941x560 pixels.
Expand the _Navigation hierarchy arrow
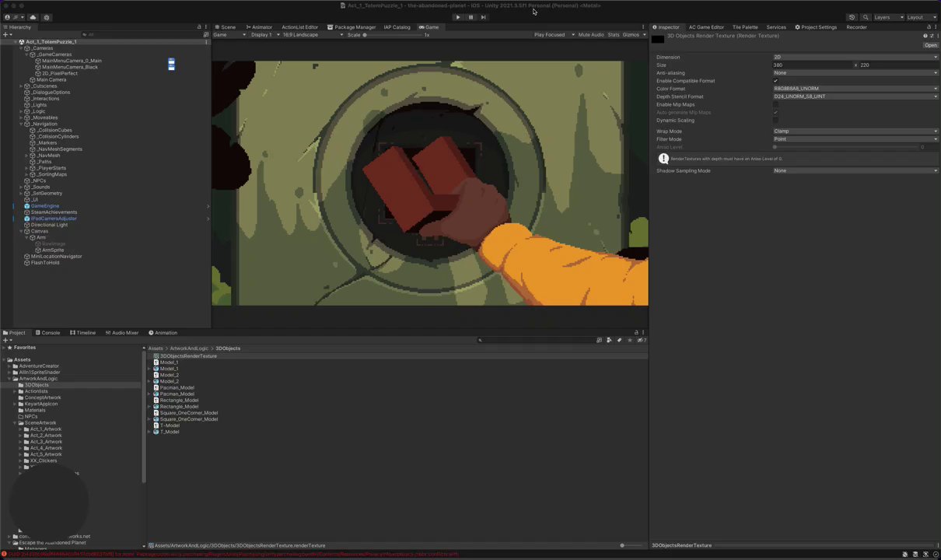21,124
